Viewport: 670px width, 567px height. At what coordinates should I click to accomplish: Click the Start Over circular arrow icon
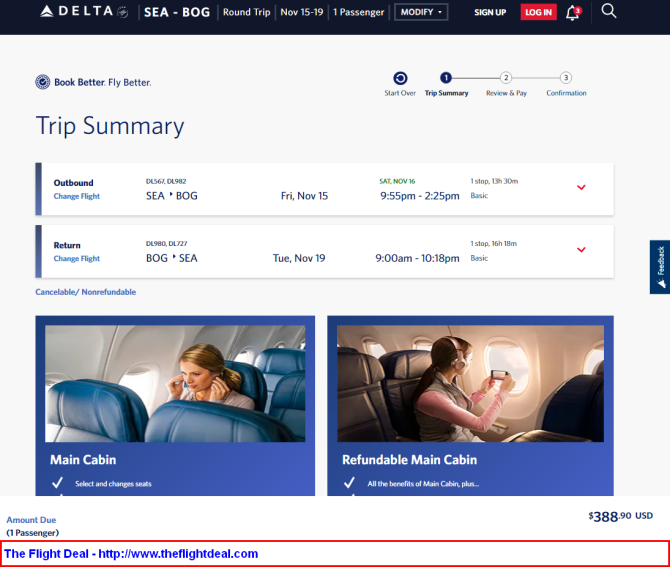coord(400,78)
